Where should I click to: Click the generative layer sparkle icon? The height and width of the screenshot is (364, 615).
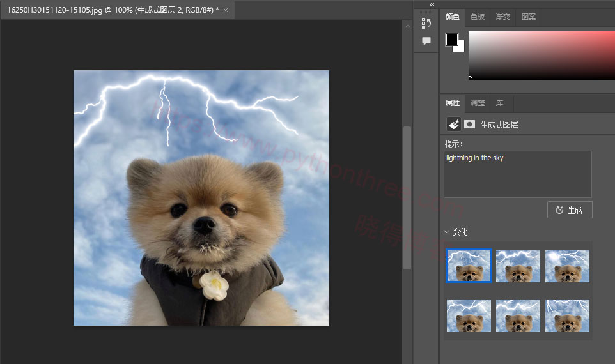tap(454, 124)
